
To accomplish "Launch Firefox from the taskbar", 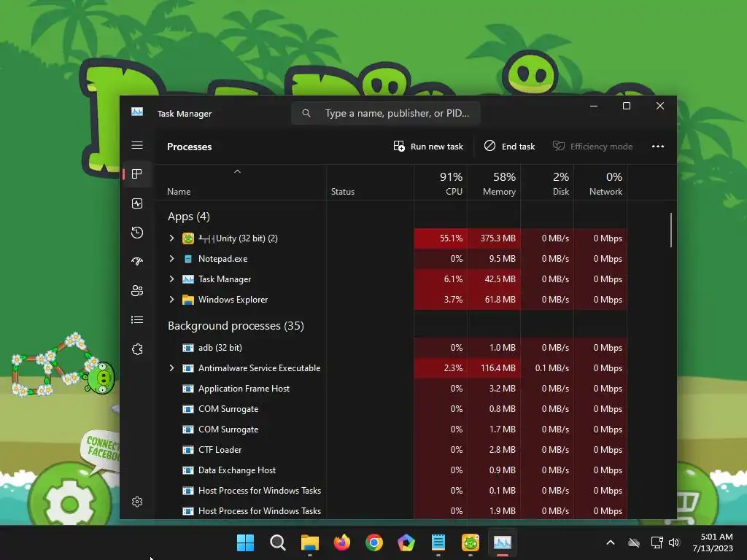I will coord(342,542).
